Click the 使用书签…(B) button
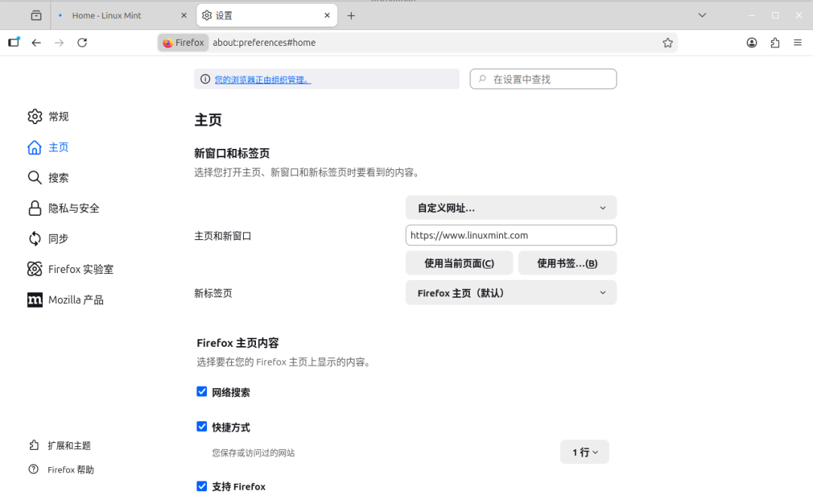The image size is (813, 504). tap(568, 263)
